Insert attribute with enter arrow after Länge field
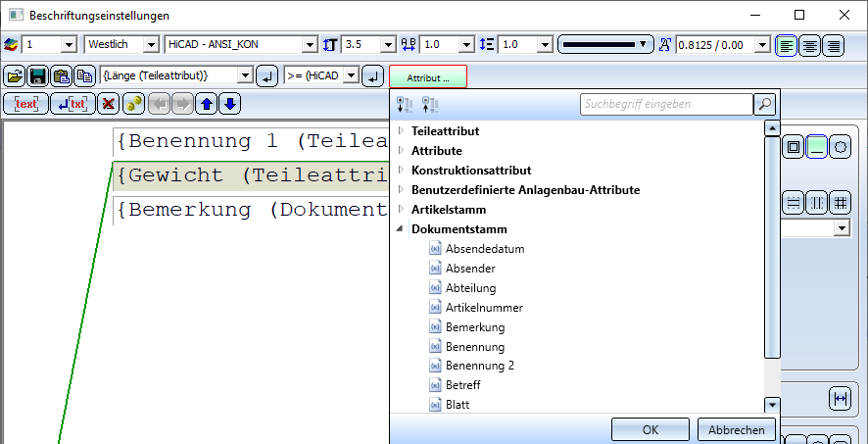This screenshot has height=444, width=868. point(266,76)
